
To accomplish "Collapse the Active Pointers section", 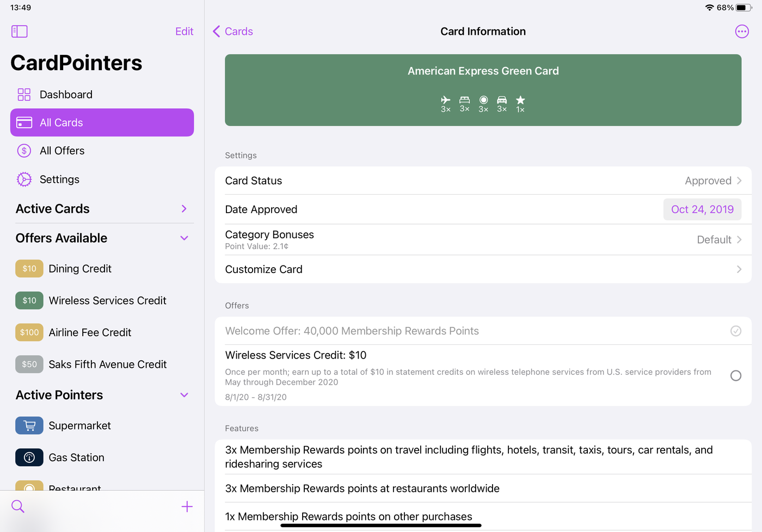I will pyautogui.click(x=184, y=395).
